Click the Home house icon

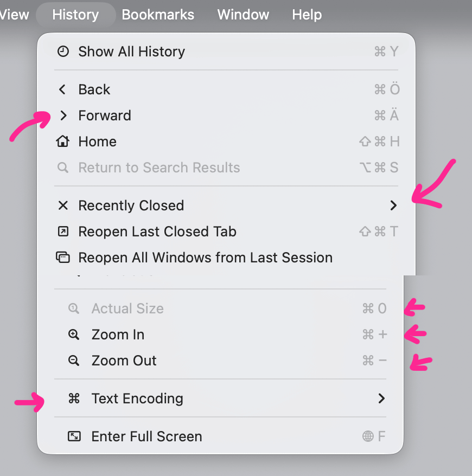(x=63, y=141)
